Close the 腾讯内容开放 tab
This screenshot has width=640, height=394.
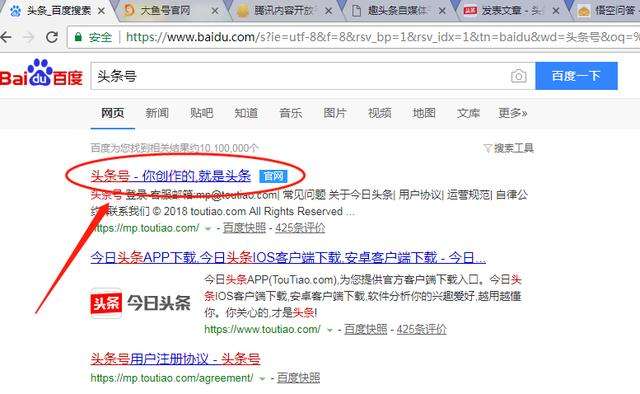pos(328,11)
